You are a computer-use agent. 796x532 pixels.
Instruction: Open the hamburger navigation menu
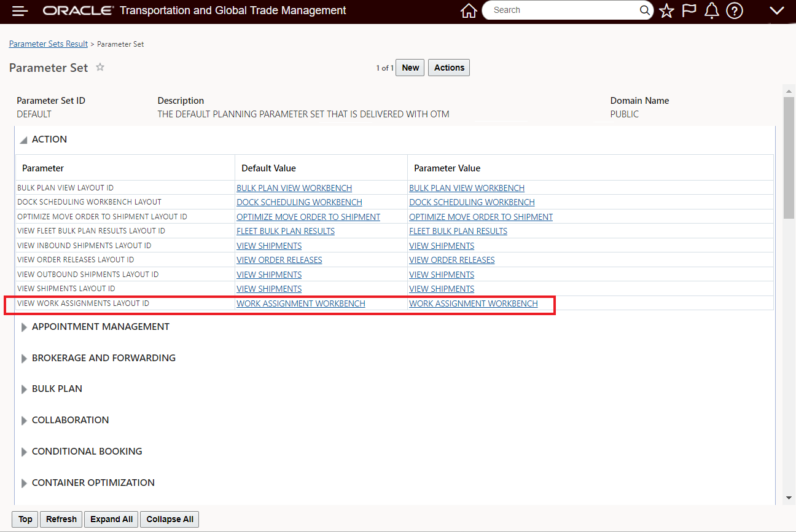click(x=20, y=11)
